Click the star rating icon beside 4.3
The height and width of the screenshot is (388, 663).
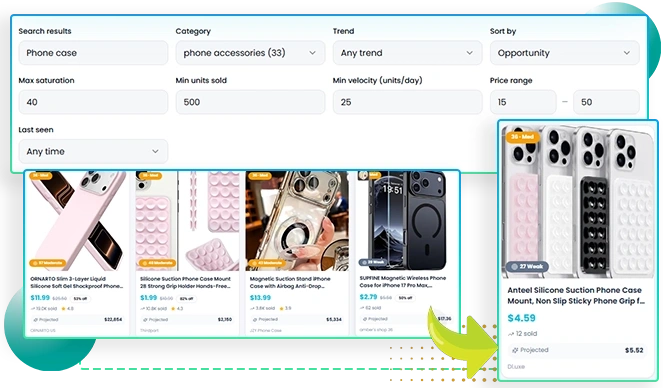(x=174, y=309)
